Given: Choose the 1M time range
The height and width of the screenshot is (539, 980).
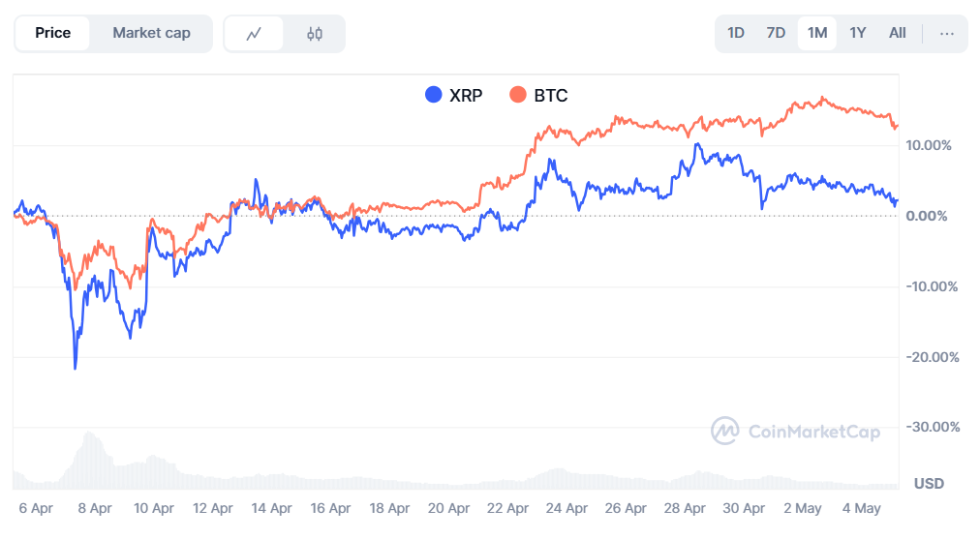Looking at the screenshot, I should point(817,33).
